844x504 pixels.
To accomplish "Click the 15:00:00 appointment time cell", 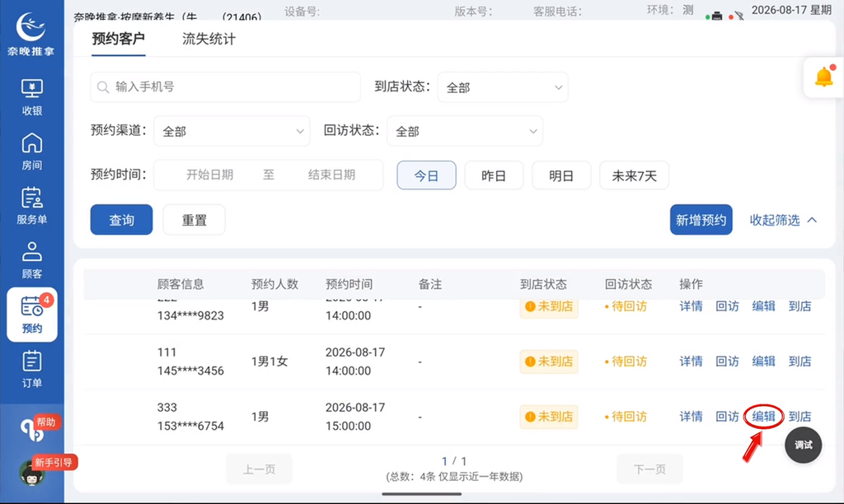I will (x=349, y=426).
